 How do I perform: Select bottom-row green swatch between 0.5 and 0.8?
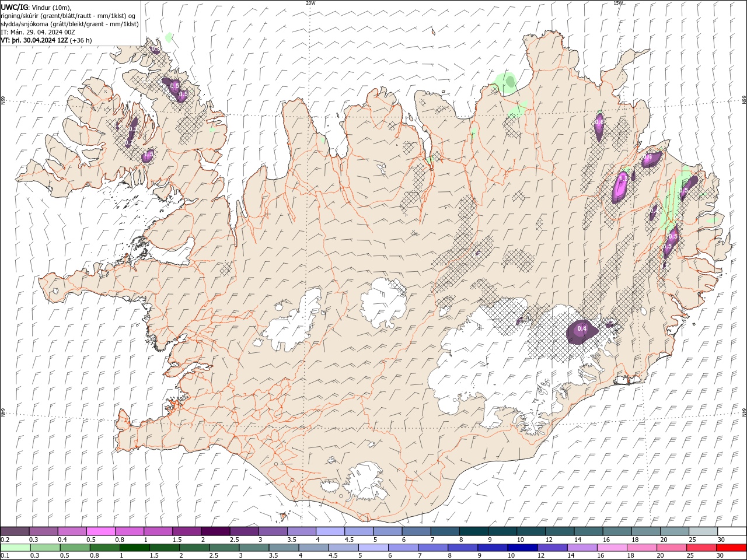(x=75, y=548)
